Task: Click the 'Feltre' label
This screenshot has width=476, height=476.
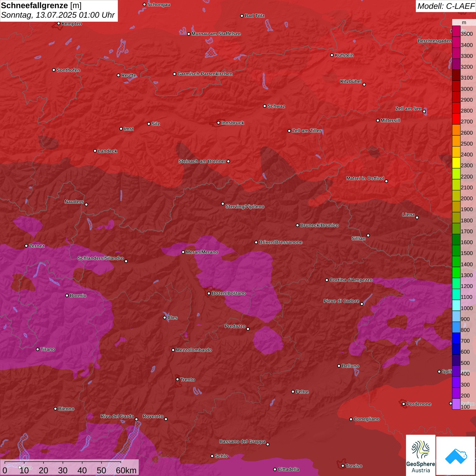Action: click(x=302, y=392)
